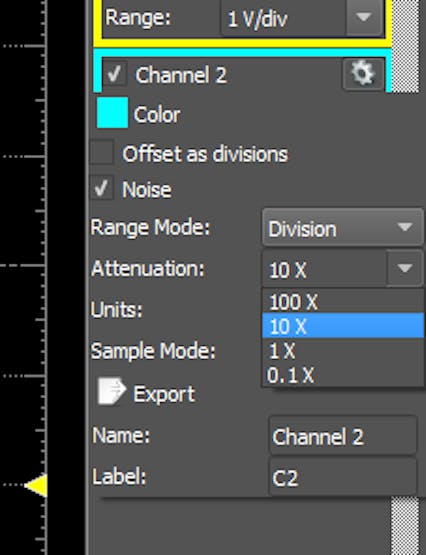Open the cyan Color swatch
Viewport: 426px width, 555px height.
[113, 113]
